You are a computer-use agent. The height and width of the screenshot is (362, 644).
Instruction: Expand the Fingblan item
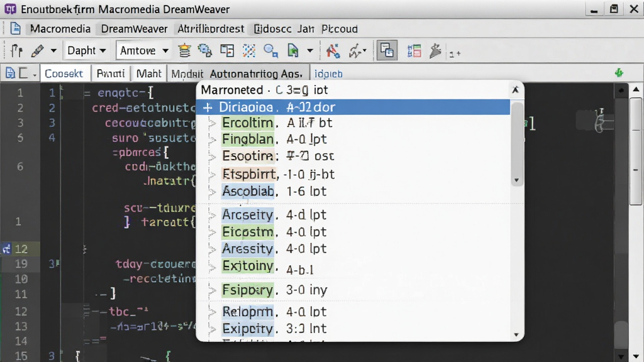coord(212,140)
